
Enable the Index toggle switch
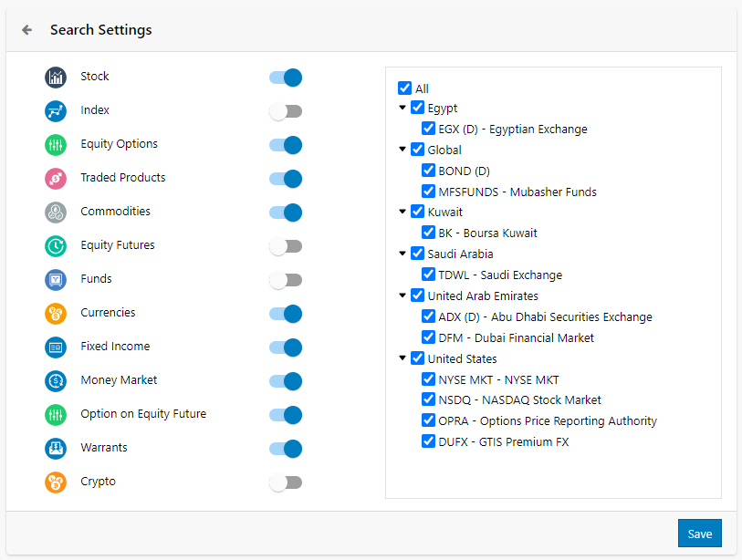(x=286, y=111)
